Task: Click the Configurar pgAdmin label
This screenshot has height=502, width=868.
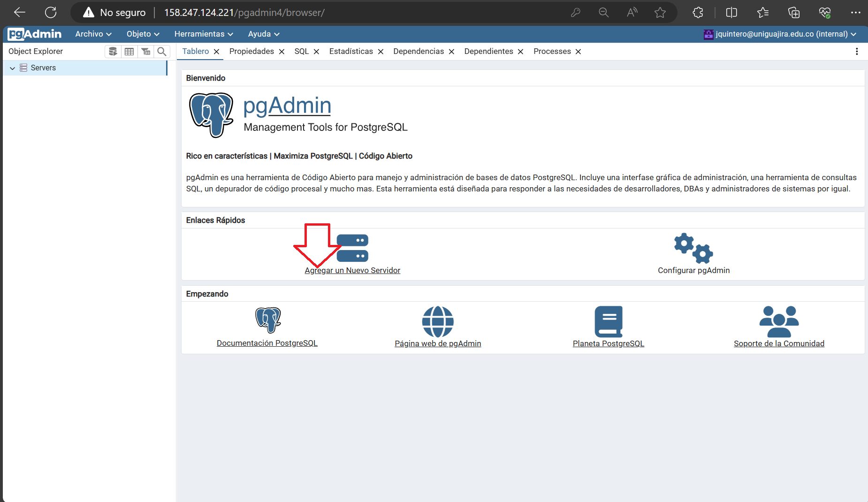Action: (x=693, y=270)
